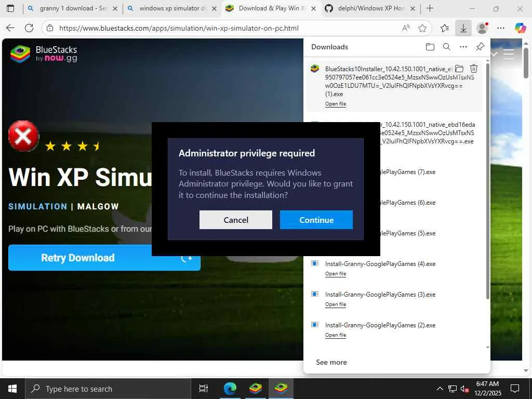Pin the Downloads panel

480,47
